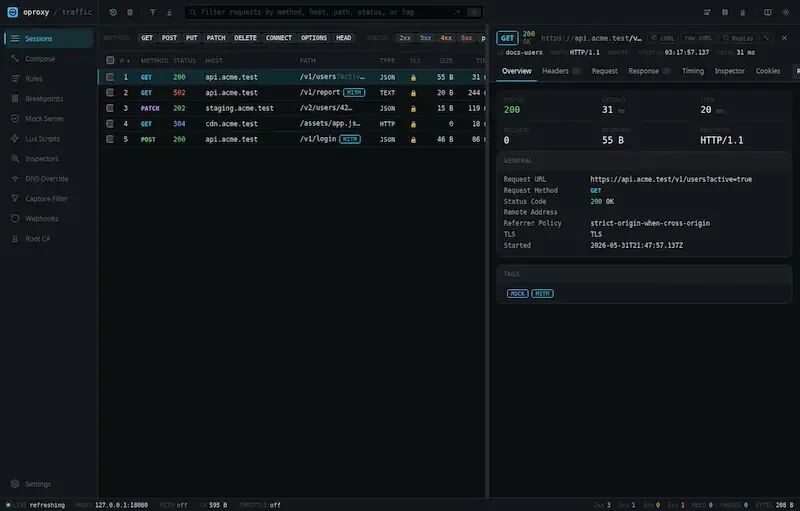Open the Sessions sidebar item

click(x=48, y=38)
